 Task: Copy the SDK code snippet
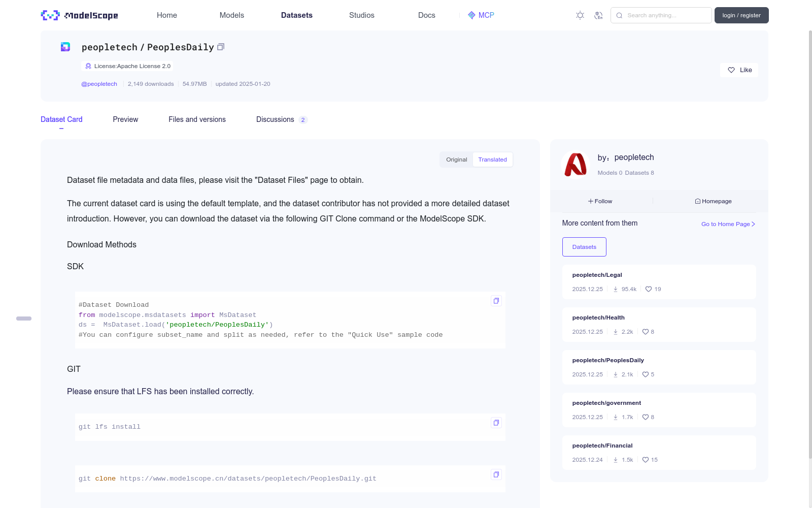[496, 301]
